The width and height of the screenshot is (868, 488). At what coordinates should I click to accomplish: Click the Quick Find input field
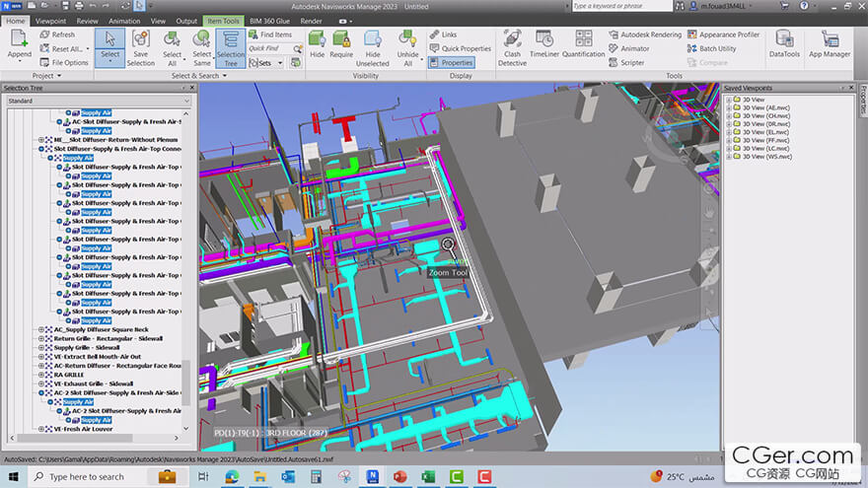pos(269,48)
